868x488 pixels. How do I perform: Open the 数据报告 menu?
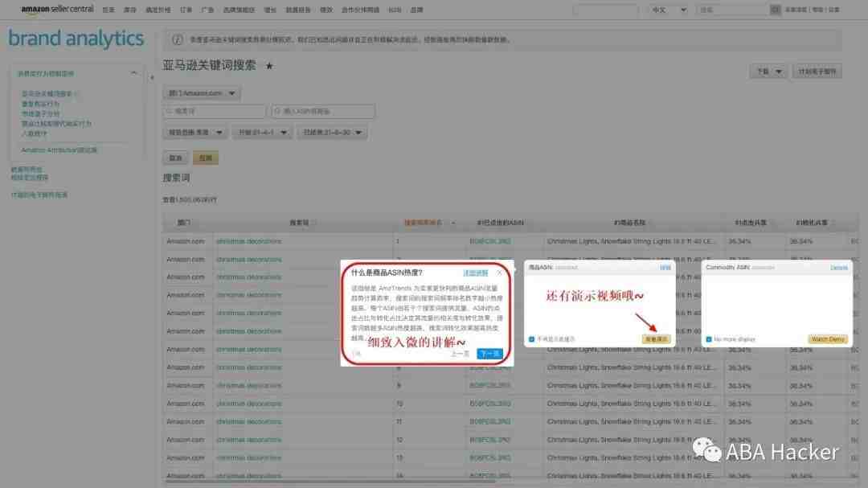click(298, 10)
